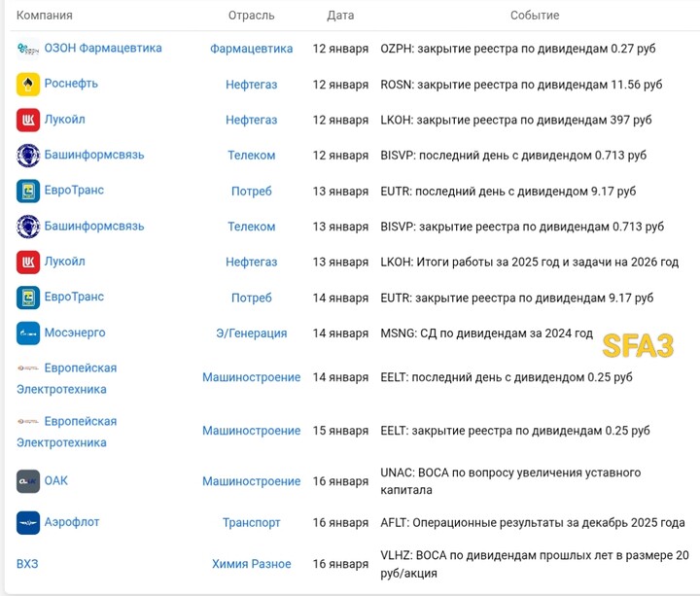Viewport: 700px width, 596px height.
Task: Open the Роснефть company name link
Action: coord(71,85)
